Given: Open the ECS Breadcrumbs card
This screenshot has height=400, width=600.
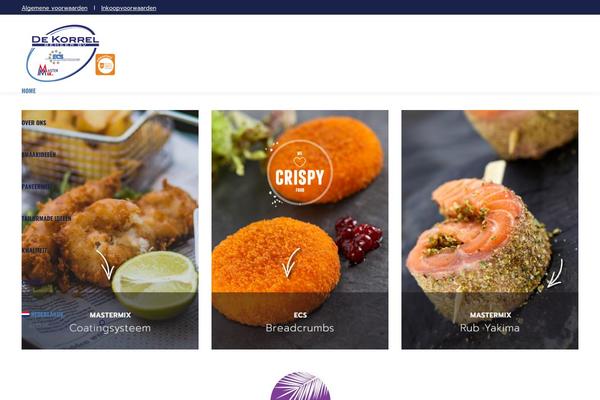Looking at the screenshot, I should (x=300, y=230).
